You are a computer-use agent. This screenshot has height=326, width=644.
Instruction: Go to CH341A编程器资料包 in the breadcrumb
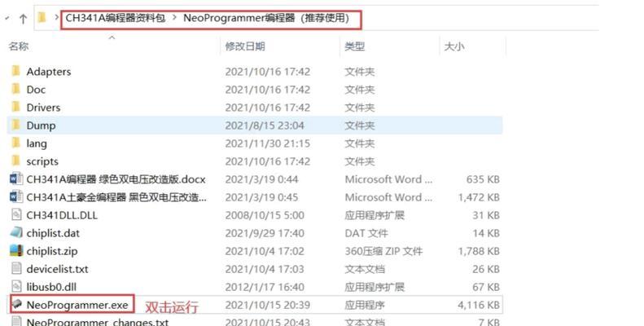pyautogui.click(x=116, y=18)
